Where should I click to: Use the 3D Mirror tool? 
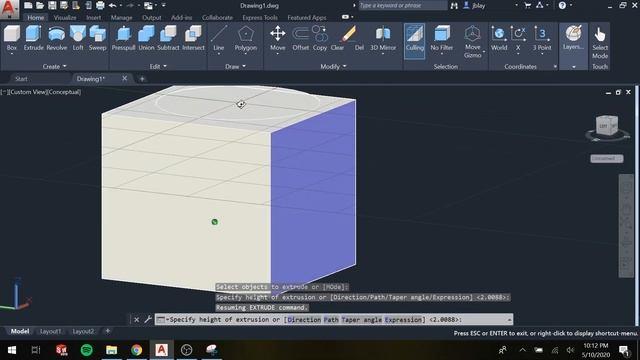tap(383, 38)
